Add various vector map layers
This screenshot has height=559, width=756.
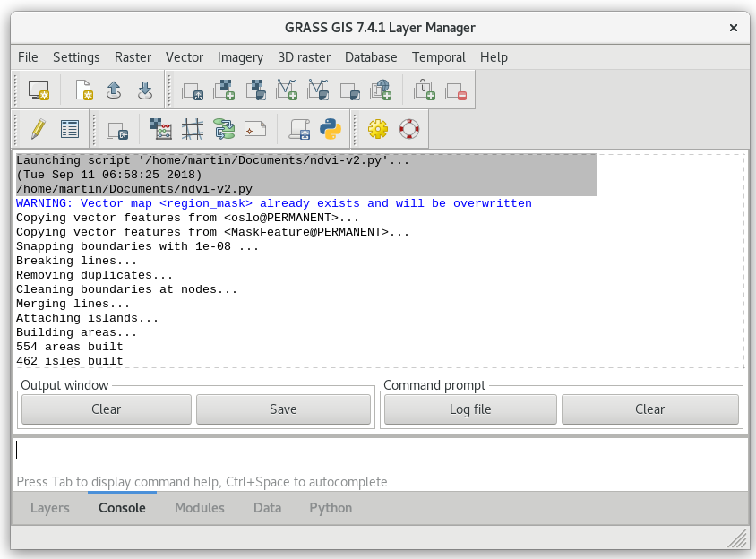318,90
